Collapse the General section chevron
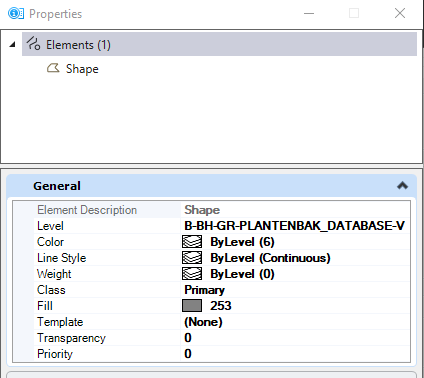 (x=402, y=186)
